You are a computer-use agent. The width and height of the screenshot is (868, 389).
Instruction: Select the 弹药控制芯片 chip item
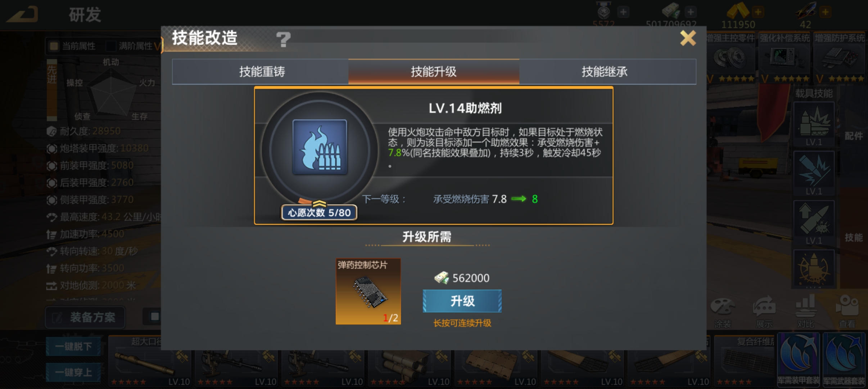pos(368,291)
